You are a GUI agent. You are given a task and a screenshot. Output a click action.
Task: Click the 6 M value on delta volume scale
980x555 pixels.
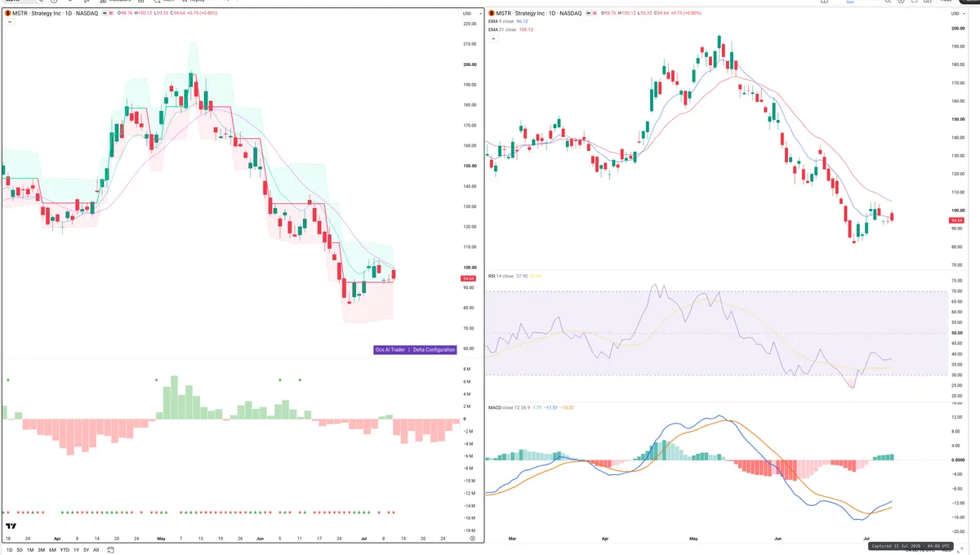point(469,381)
